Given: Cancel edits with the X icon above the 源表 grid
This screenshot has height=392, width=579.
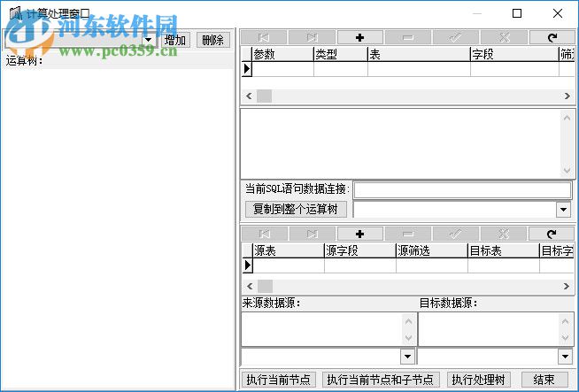Looking at the screenshot, I should coord(504,234).
